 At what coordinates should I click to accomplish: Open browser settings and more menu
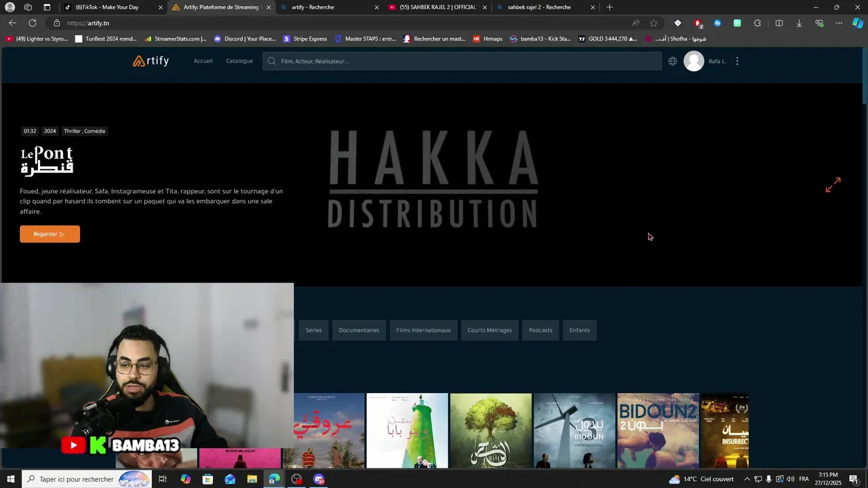[839, 23]
